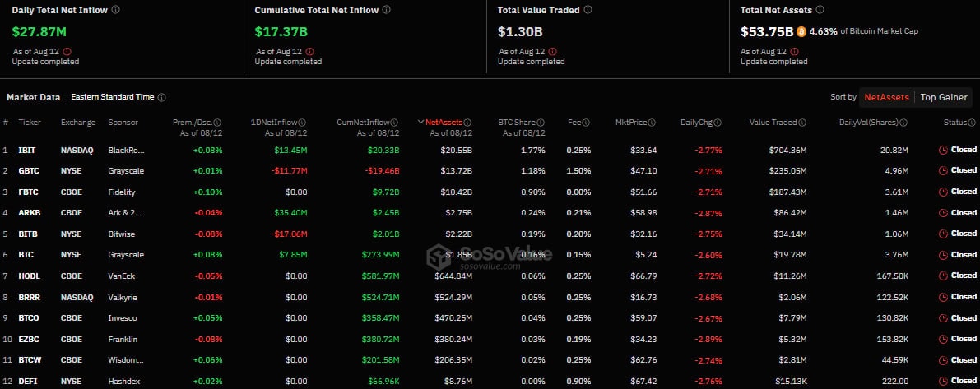Click Hashdex sponsor cell
Image resolution: width=980 pixels, height=389 pixels.
123,381
